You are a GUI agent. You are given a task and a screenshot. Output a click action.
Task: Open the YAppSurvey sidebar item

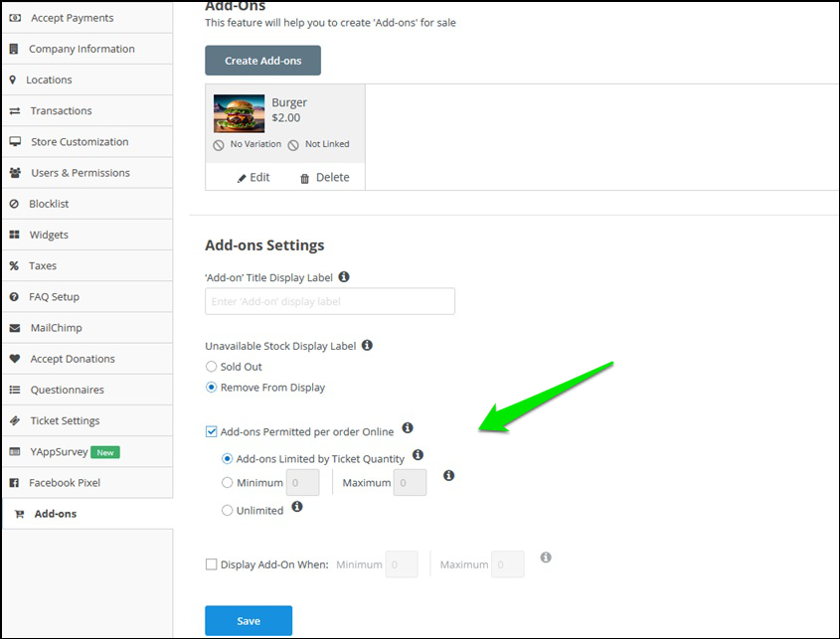[x=59, y=451]
